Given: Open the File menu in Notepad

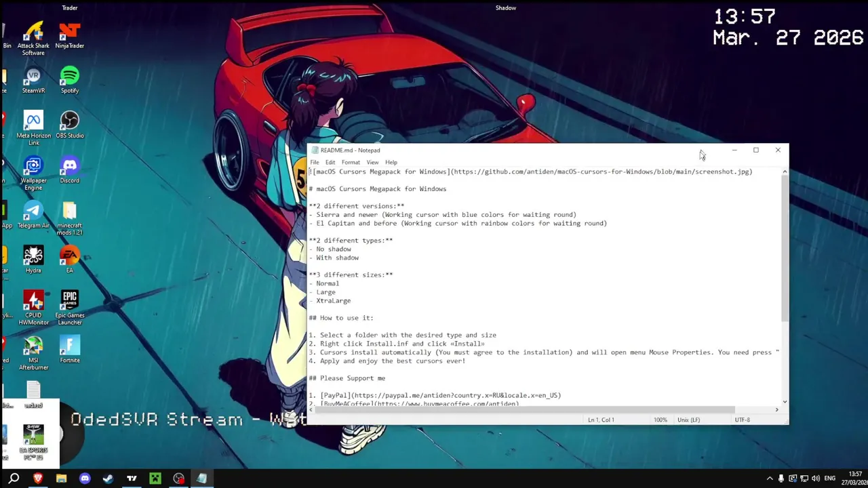Looking at the screenshot, I should tap(315, 162).
